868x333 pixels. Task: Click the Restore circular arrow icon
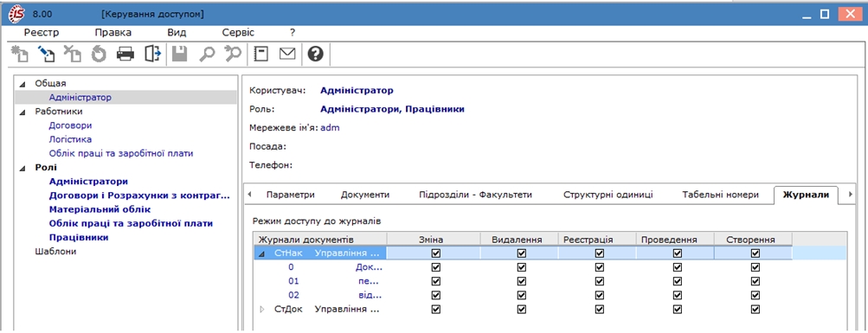click(x=99, y=54)
